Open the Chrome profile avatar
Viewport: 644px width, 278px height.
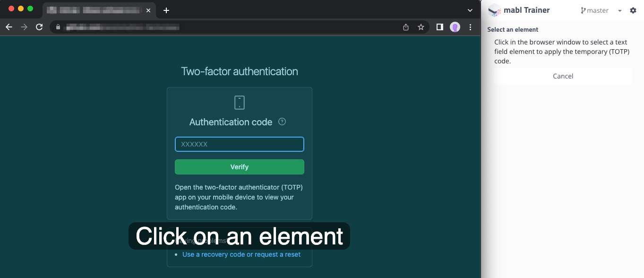click(455, 27)
